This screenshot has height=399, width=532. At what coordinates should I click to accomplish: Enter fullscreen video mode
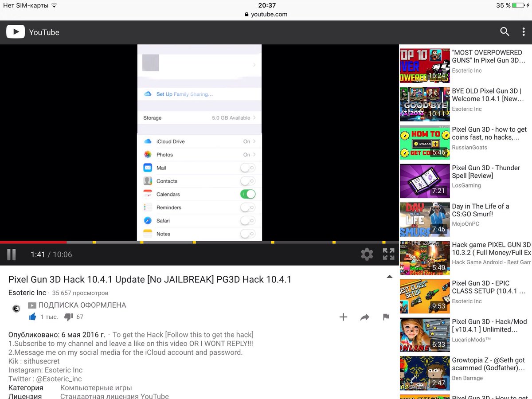(389, 254)
